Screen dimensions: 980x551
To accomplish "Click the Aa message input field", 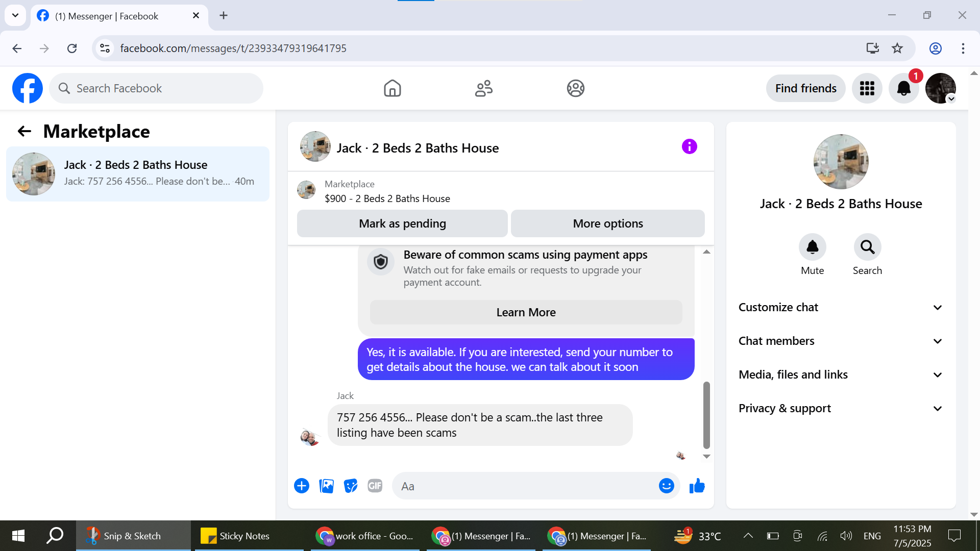I will pos(526,486).
